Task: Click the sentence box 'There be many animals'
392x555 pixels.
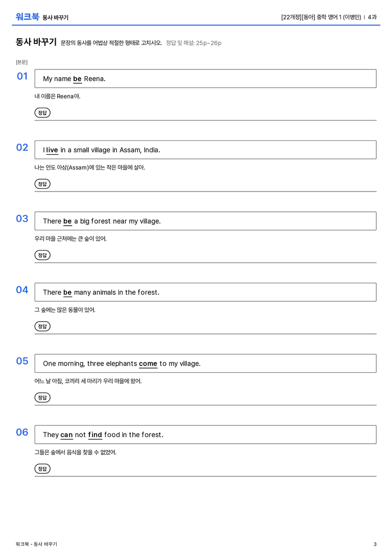Action: [206, 292]
